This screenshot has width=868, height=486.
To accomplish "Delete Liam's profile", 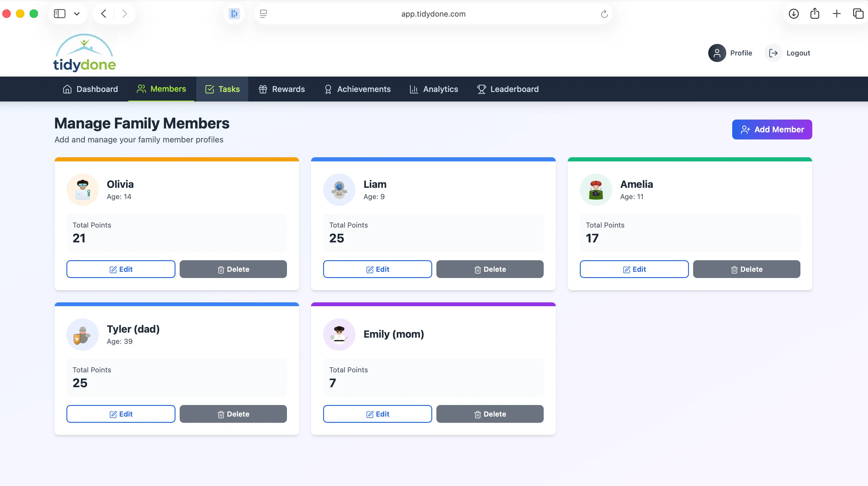I will point(490,269).
